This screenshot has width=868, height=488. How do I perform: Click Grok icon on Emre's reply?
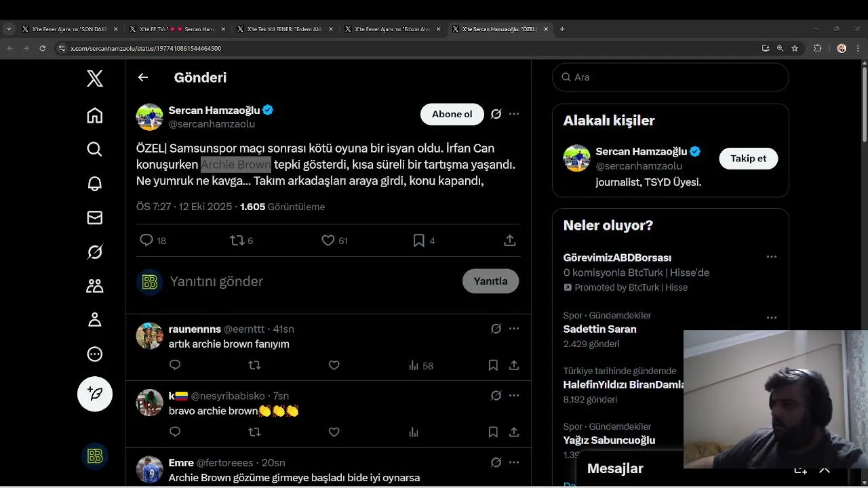[x=496, y=462]
